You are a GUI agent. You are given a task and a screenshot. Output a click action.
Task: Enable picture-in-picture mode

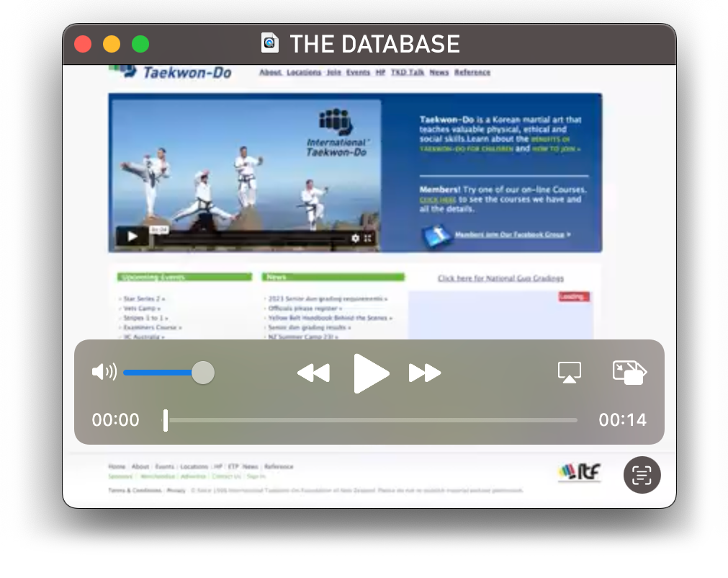[629, 373]
